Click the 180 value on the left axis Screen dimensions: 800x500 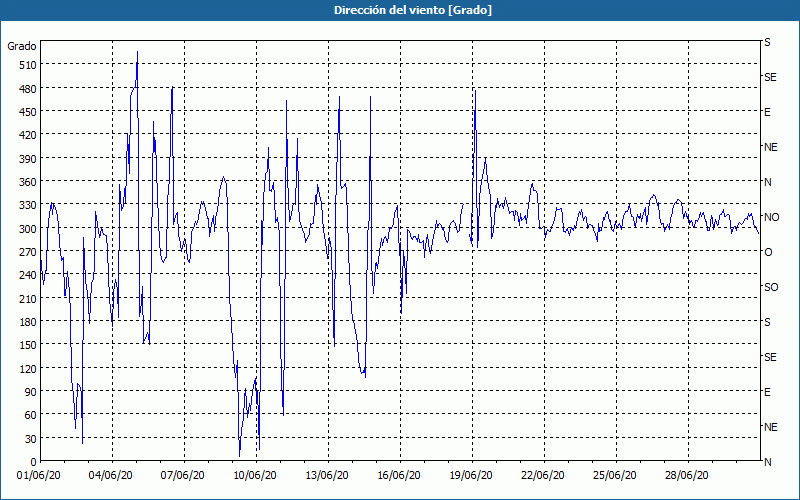coord(28,322)
